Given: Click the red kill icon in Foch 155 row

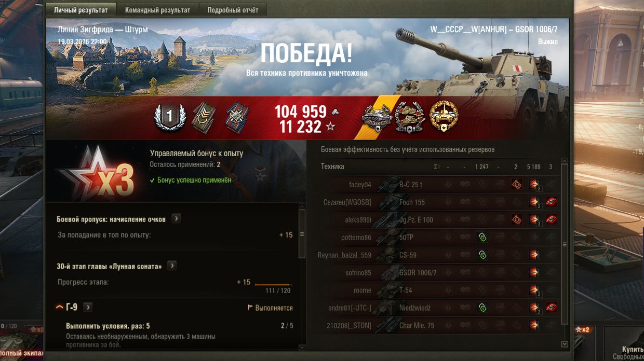Looking at the screenshot, I should click(551, 202).
